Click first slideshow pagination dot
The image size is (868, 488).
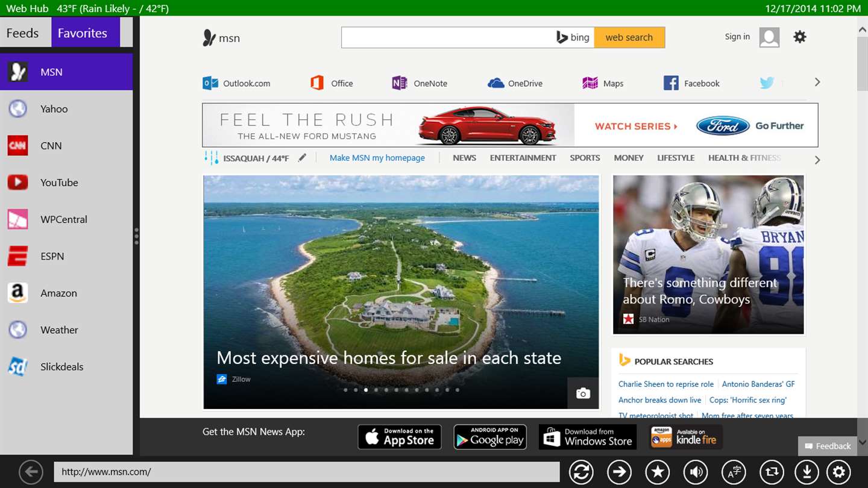coord(345,390)
